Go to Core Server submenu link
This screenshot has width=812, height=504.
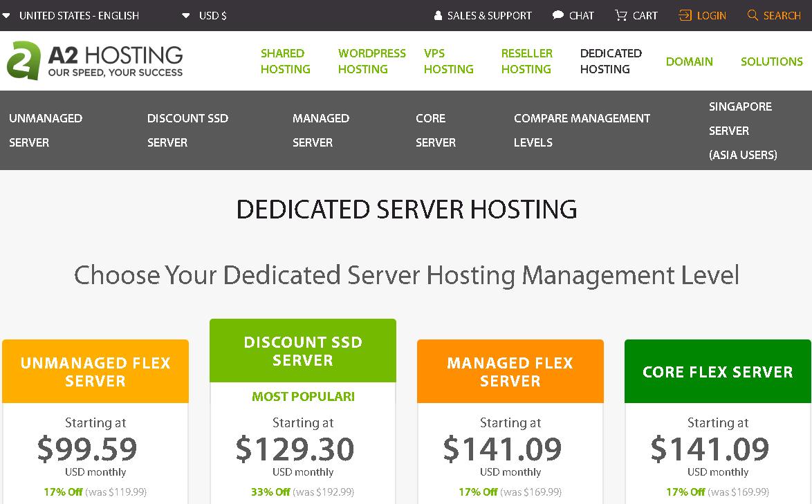click(x=436, y=131)
